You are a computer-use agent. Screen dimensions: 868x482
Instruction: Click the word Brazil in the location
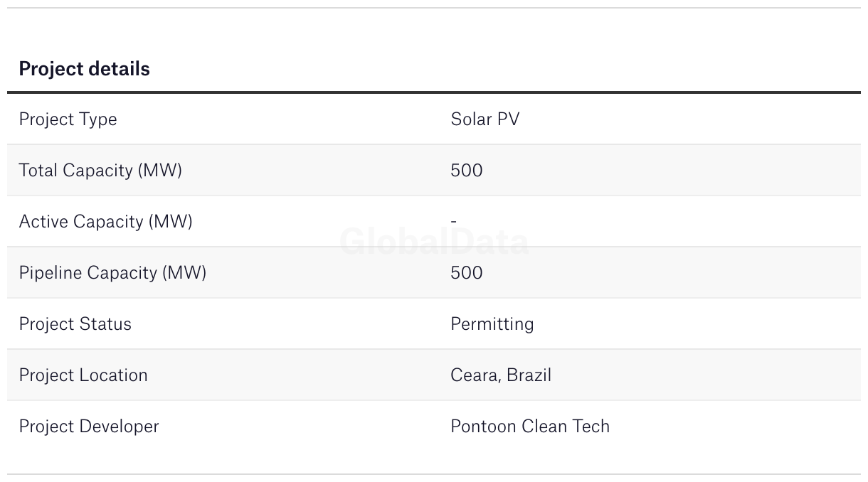529,375
